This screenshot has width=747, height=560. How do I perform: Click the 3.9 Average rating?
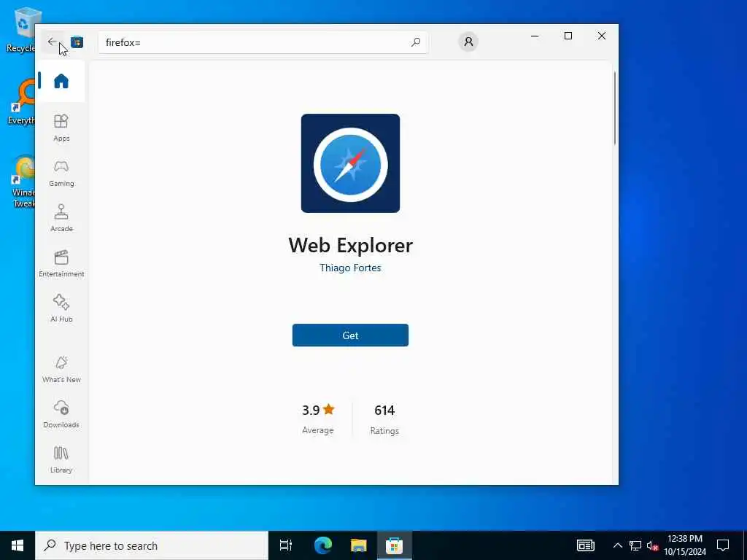[x=318, y=419]
